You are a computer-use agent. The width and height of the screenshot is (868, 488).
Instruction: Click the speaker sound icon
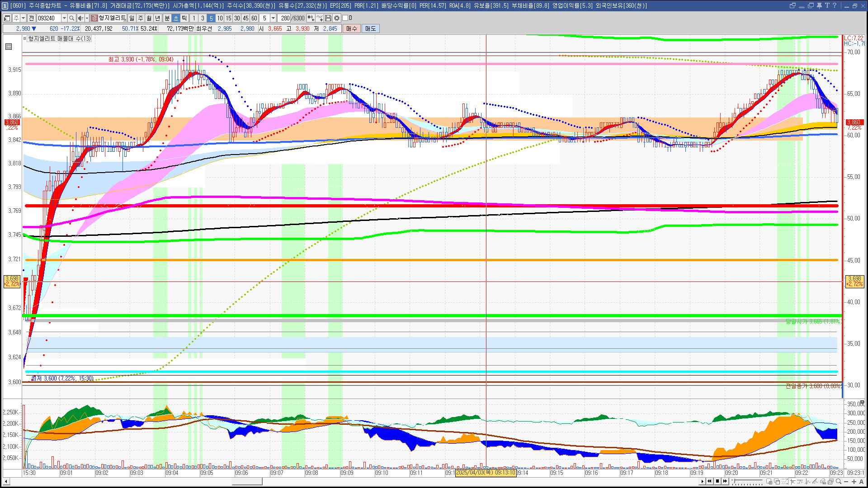pyautogui.click(x=80, y=18)
